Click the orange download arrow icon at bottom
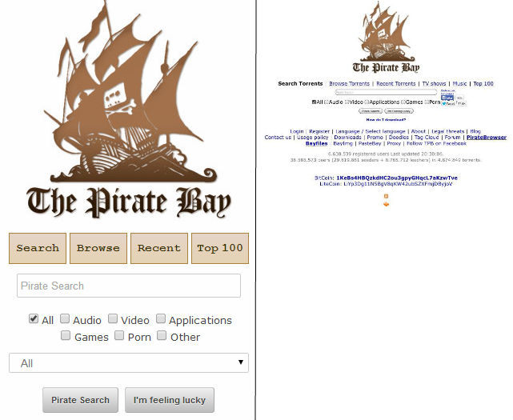Image resolution: width=513 pixels, height=420 pixels. (386, 204)
